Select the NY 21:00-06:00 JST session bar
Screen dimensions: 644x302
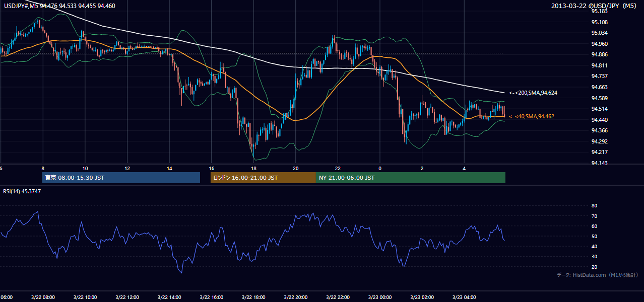(411, 178)
